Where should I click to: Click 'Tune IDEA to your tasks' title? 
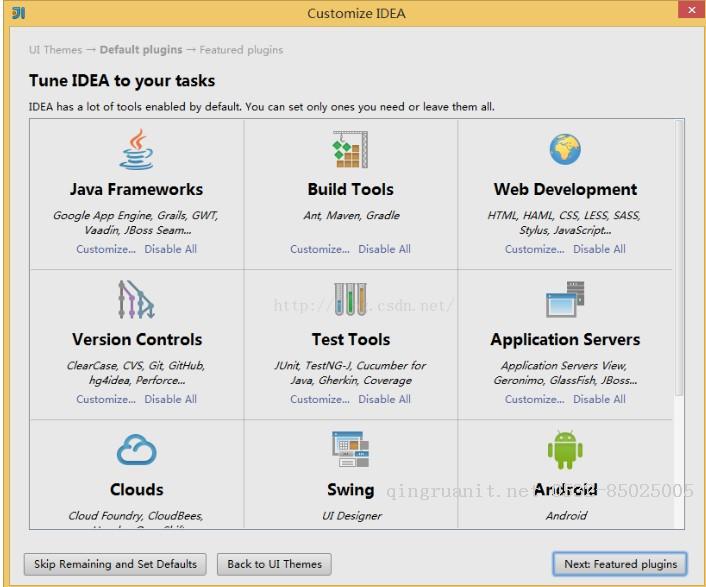(122, 81)
